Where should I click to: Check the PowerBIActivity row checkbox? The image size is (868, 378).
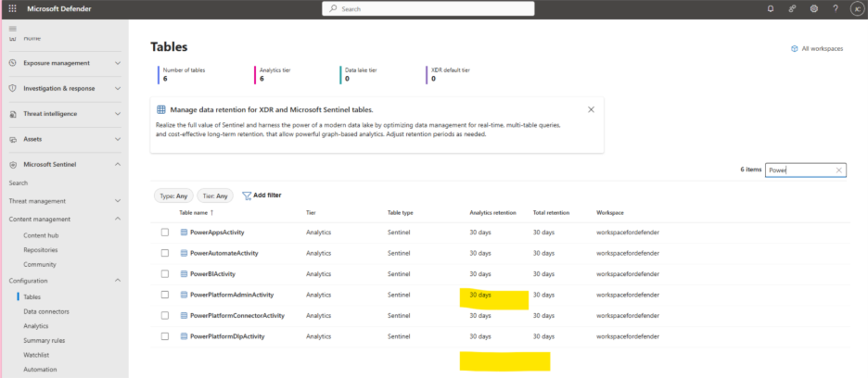(x=165, y=274)
